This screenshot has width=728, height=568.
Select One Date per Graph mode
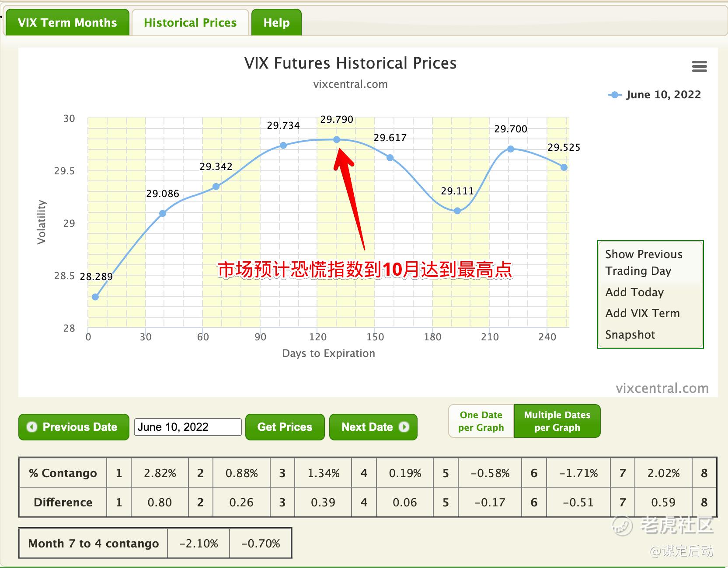click(x=481, y=421)
